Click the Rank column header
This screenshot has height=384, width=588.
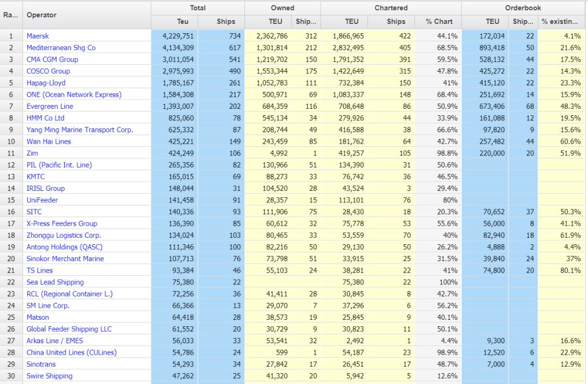coord(11,15)
